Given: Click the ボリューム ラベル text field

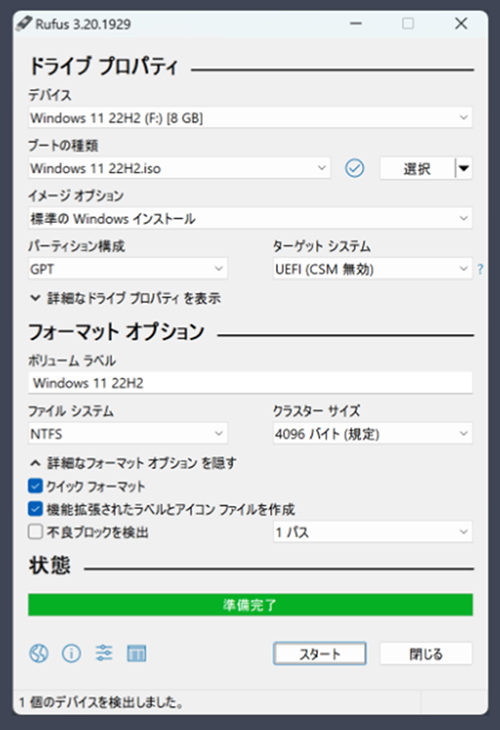Looking at the screenshot, I should click(x=250, y=383).
